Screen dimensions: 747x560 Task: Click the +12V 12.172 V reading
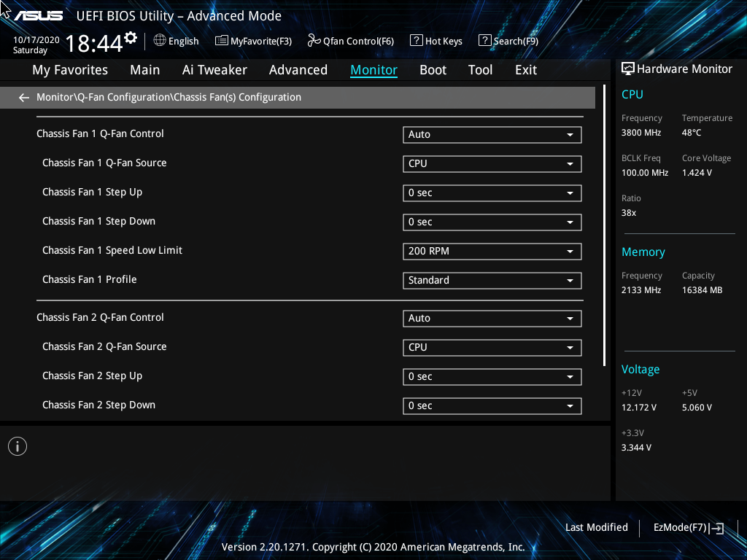639,408
